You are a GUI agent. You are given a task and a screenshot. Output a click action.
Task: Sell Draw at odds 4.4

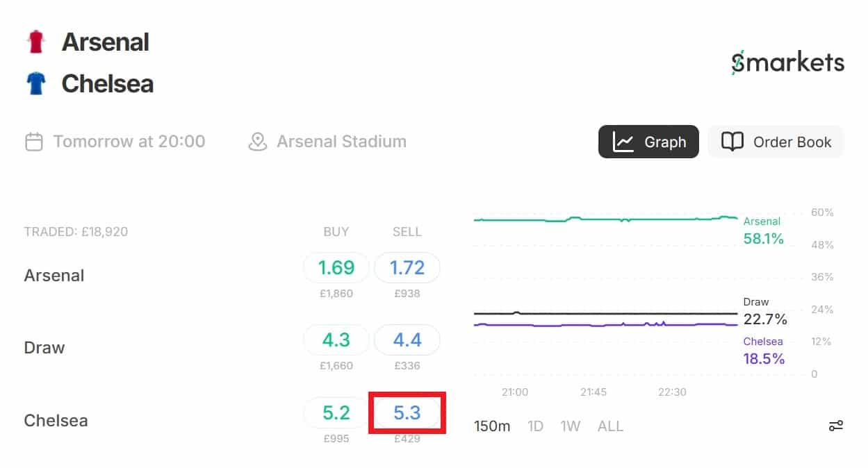(407, 340)
